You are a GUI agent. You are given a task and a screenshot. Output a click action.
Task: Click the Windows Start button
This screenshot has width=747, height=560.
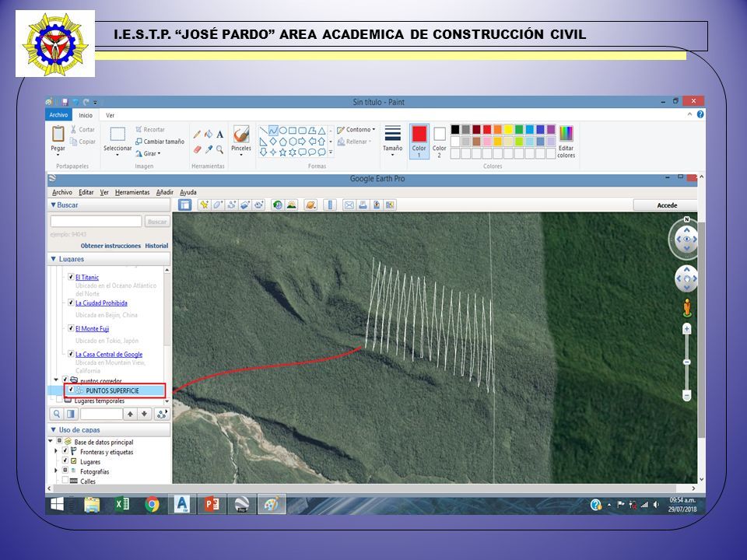tap(57, 504)
